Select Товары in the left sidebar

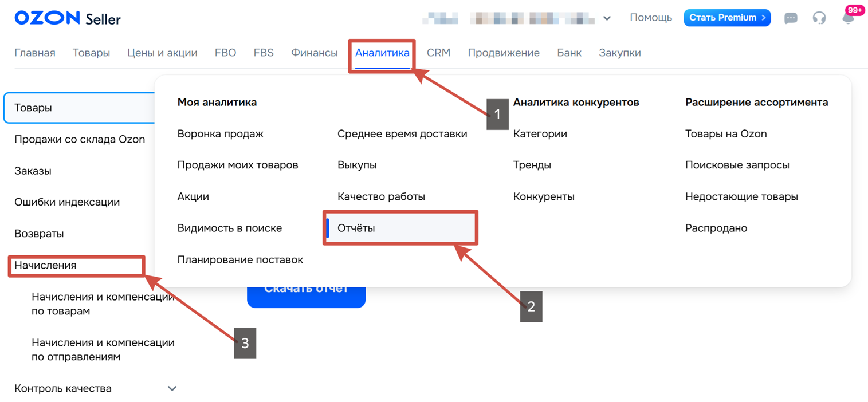coord(33,108)
